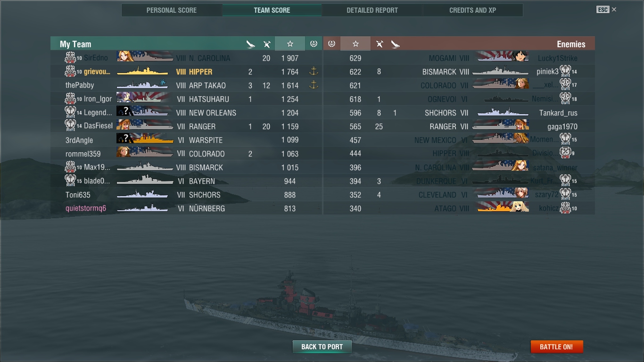Screen dimensions: 644x362
Task: Click the anchor badge on HIPPER row
Action: 314,72
